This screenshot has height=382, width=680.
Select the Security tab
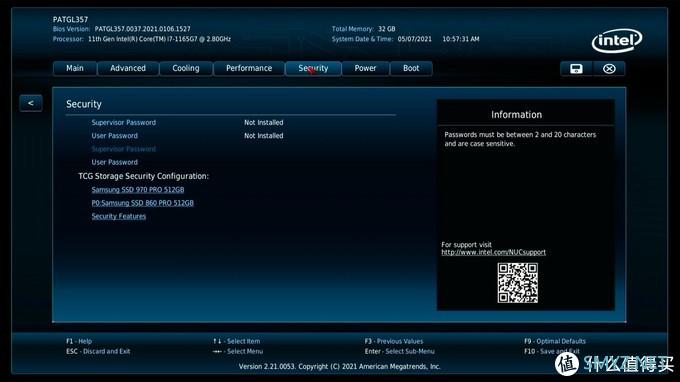pos(313,69)
